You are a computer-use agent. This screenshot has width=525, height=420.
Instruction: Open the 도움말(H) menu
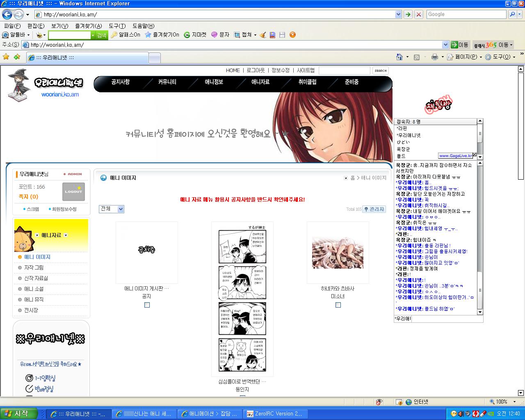144,26
